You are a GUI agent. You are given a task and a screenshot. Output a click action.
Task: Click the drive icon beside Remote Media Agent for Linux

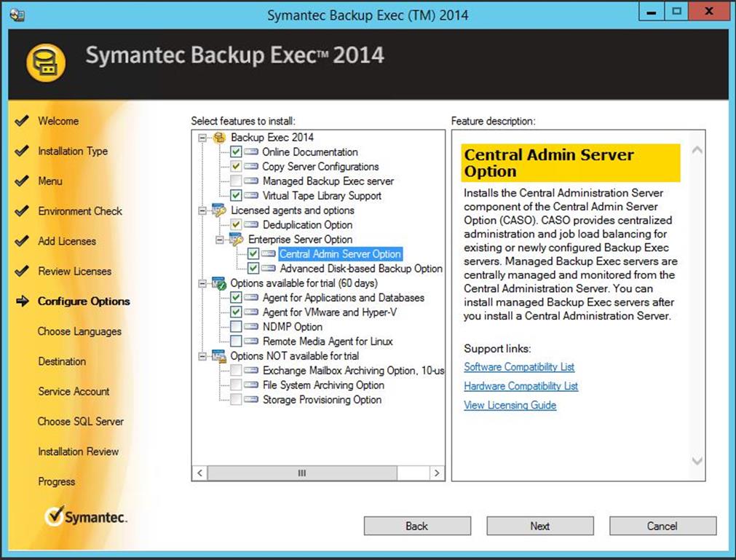[x=251, y=342]
